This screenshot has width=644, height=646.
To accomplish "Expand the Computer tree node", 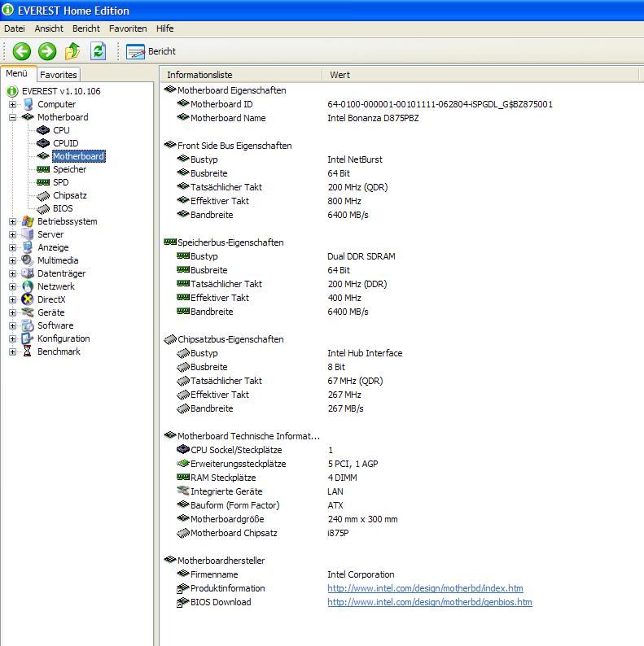I will pos(12,105).
